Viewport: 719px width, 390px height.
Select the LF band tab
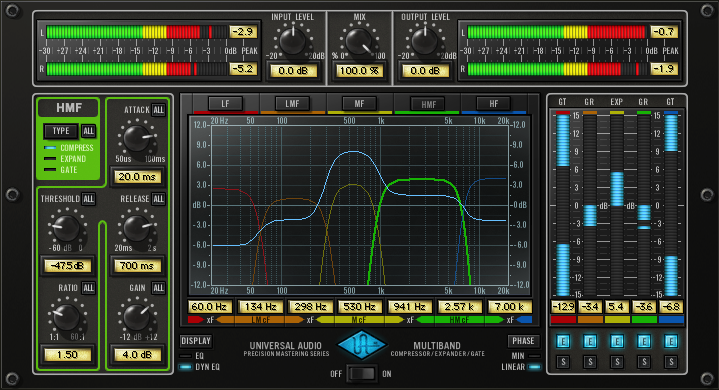[x=225, y=104]
